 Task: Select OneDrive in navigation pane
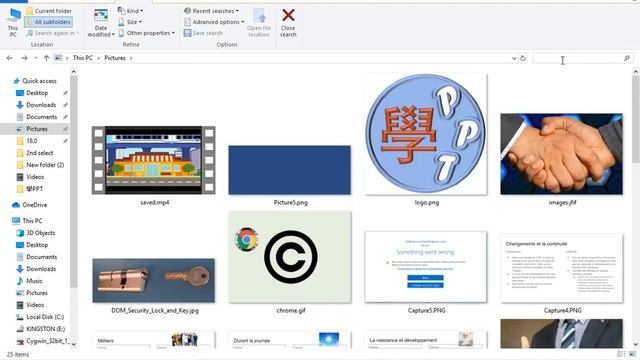pyautogui.click(x=35, y=205)
